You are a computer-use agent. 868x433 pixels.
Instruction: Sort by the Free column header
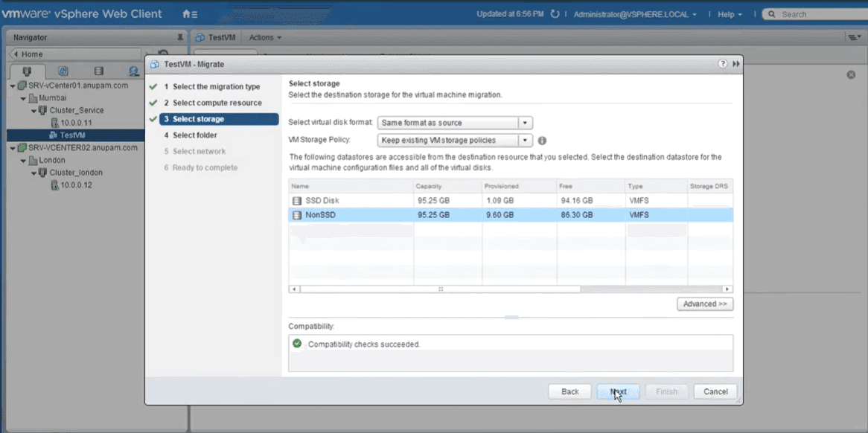[590, 186]
